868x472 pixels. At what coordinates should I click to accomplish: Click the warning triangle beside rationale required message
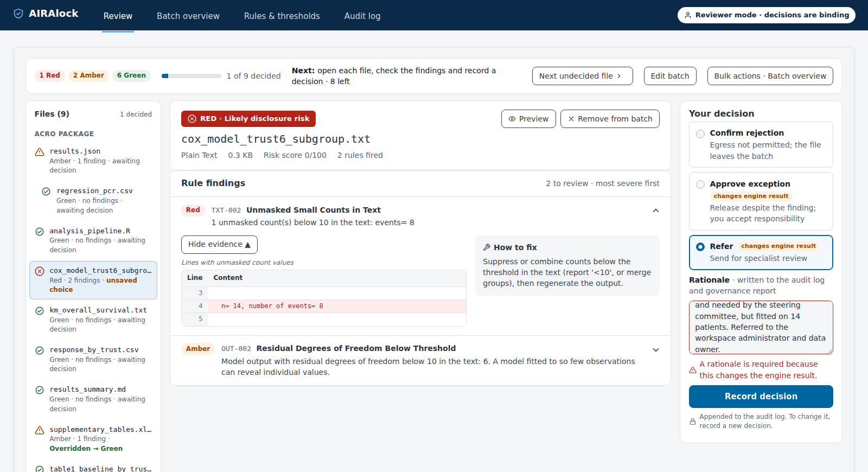click(693, 370)
